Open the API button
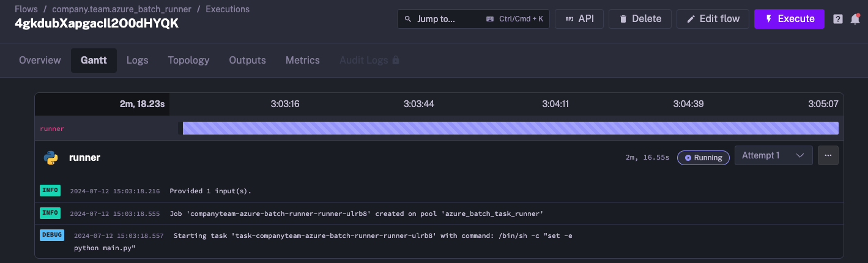Screen dimensions: 868x263 pos(579,19)
